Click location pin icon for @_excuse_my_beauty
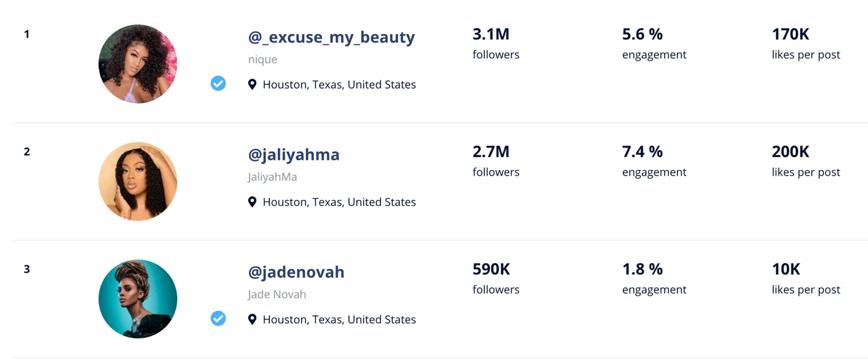 tap(253, 84)
